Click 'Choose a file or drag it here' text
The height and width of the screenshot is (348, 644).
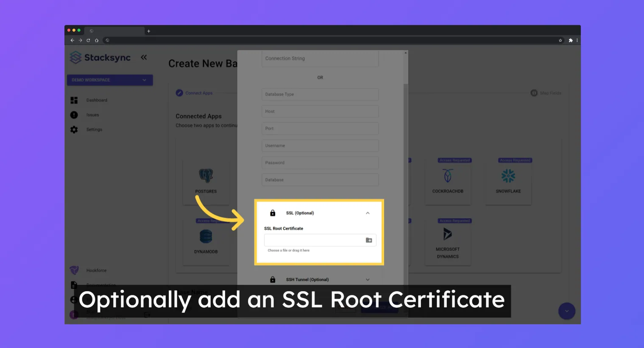[289, 251]
